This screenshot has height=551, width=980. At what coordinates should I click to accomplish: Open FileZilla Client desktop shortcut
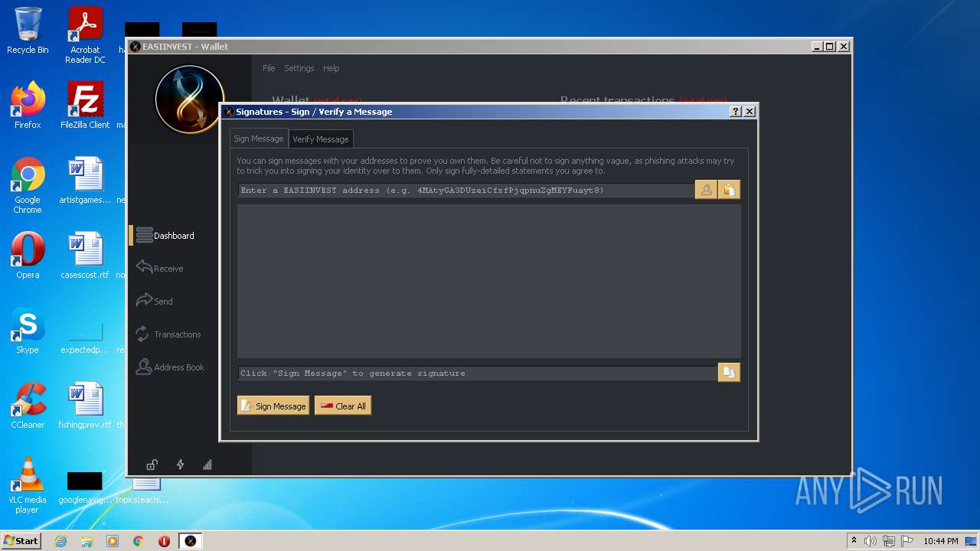coord(85,106)
